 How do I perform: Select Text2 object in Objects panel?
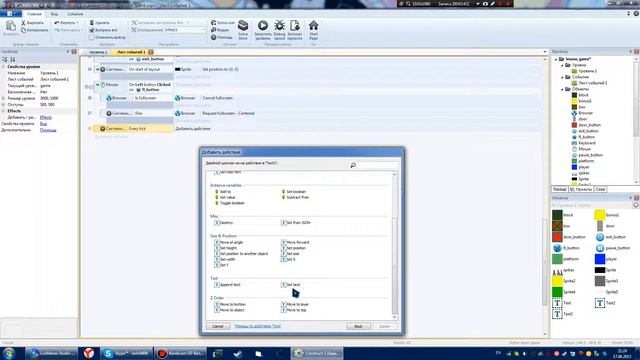pyautogui.click(x=605, y=303)
